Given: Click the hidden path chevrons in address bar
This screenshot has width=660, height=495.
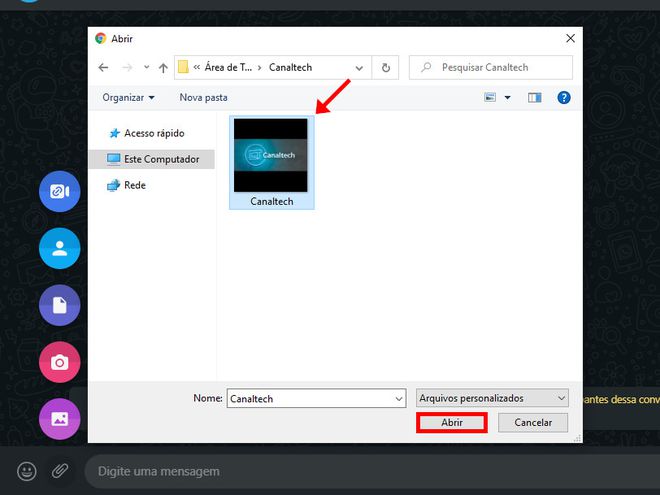Looking at the screenshot, I should pos(197,67).
